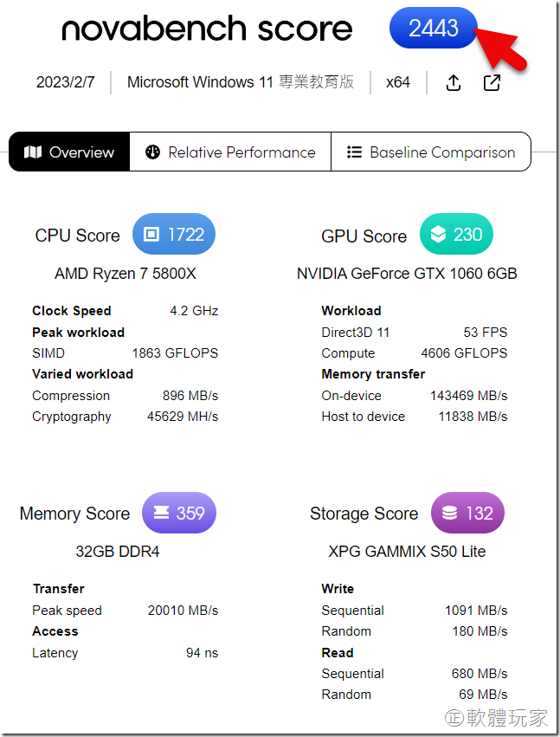Click the Memory score icon badge
560x737 pixels.
pyautogui.click(x=161, y=513)
